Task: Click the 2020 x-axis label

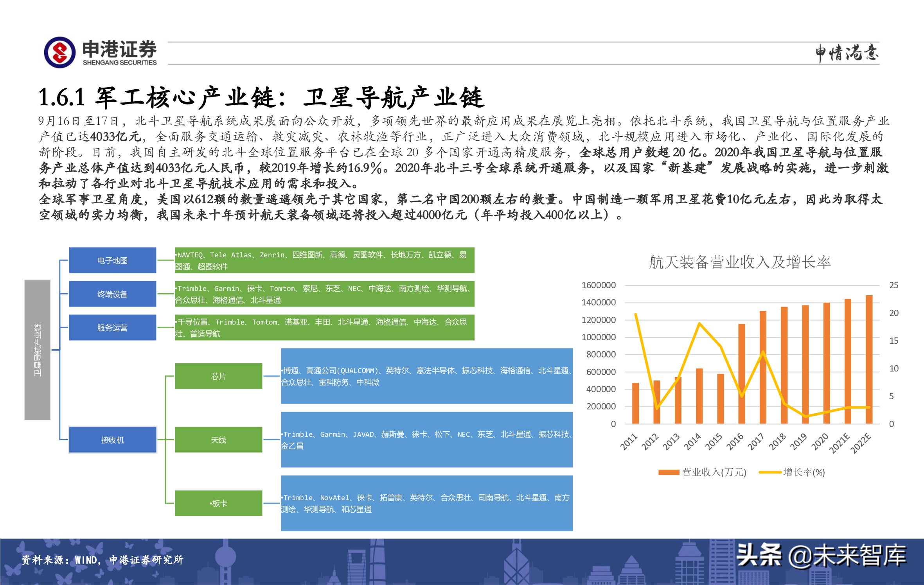Action: pos(820,442)
